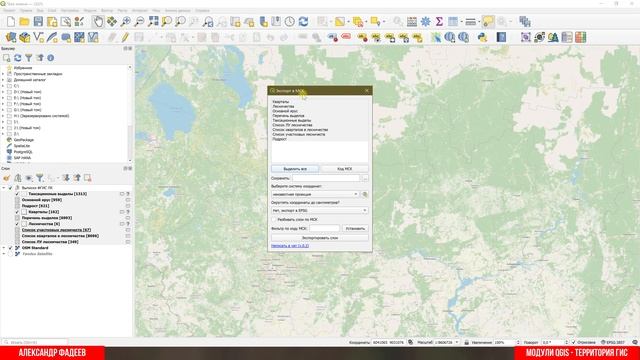This screenshot has height=360, width=640.
Task: Open the Написать в чат link
Action: 290,246
